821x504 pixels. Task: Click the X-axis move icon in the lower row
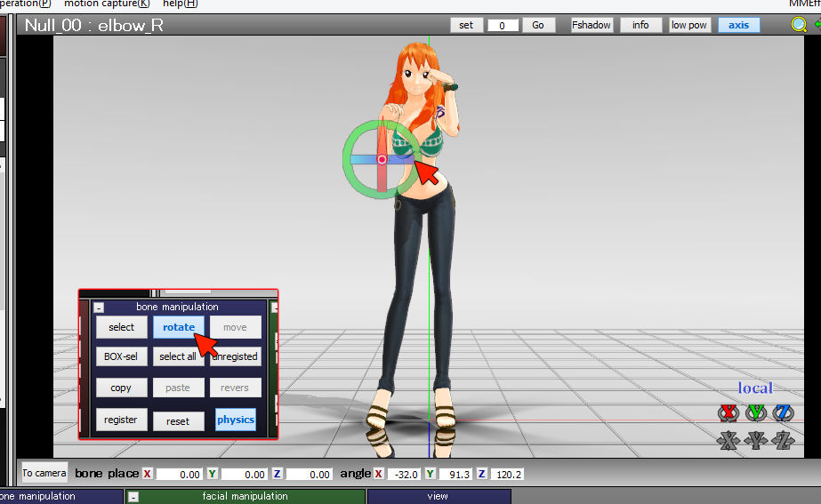pyautogui.click(x=728, y=440)
